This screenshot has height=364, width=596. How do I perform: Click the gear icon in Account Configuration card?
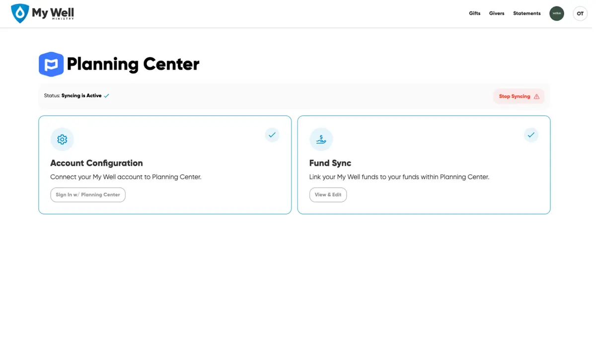(x=62, y=140)
